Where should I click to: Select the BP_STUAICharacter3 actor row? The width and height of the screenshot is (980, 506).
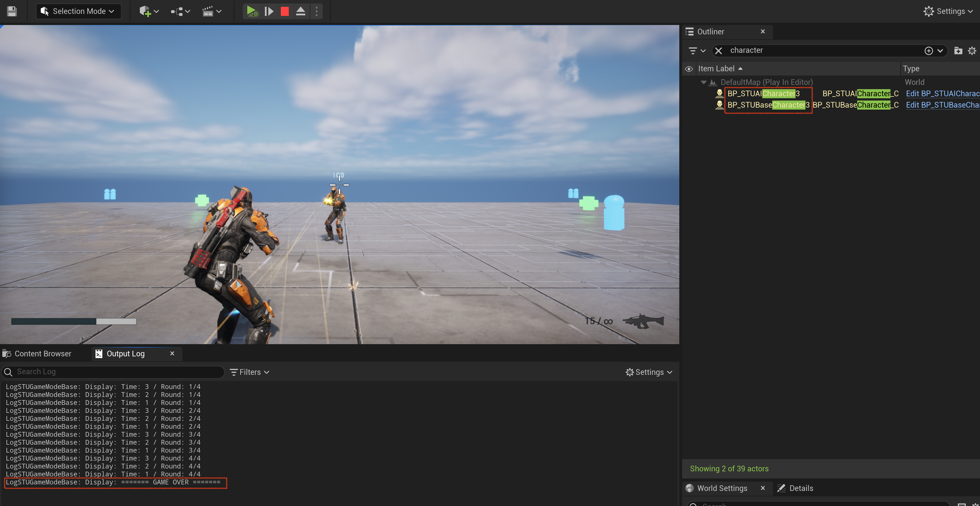click(763, 93)
